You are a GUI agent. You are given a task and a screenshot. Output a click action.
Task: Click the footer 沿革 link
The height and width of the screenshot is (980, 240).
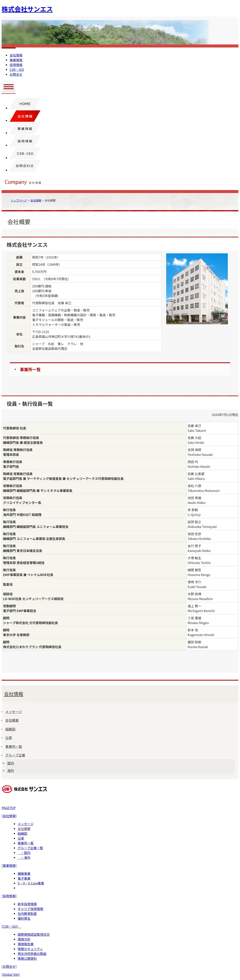[x=21, y=838]
